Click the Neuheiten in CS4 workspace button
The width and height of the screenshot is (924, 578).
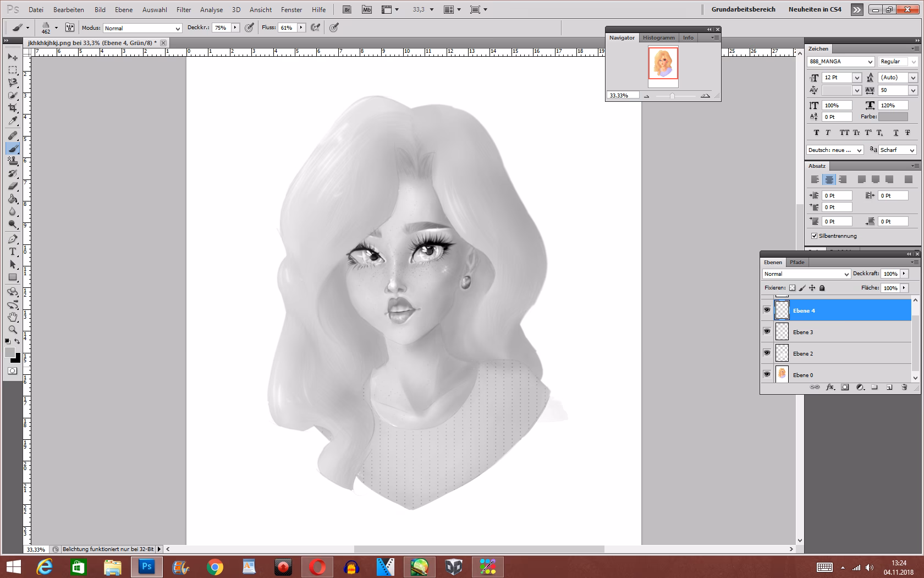[x=815, y=9]
